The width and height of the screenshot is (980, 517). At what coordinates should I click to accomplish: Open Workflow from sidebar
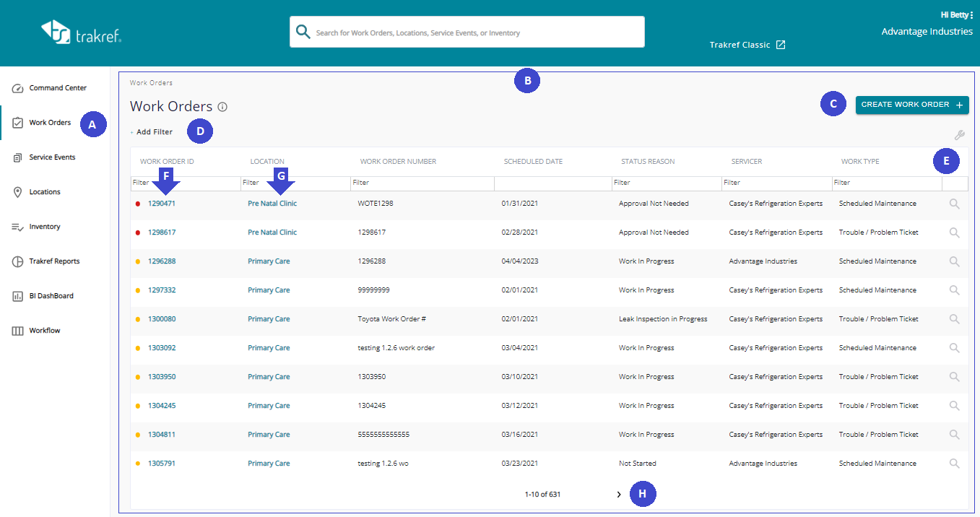pos(45,331)
